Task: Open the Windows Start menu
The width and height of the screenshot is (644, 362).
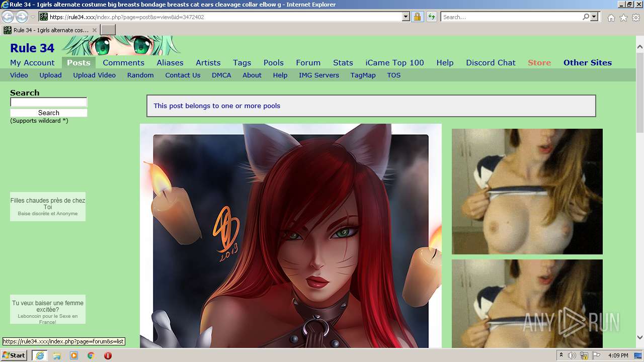Action: tap(14, 355)
